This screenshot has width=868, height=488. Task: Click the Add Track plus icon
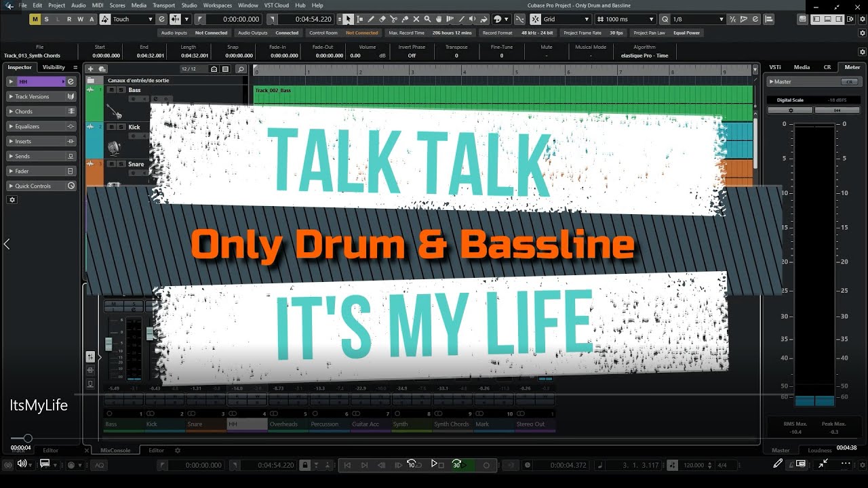tap(91, 69)
